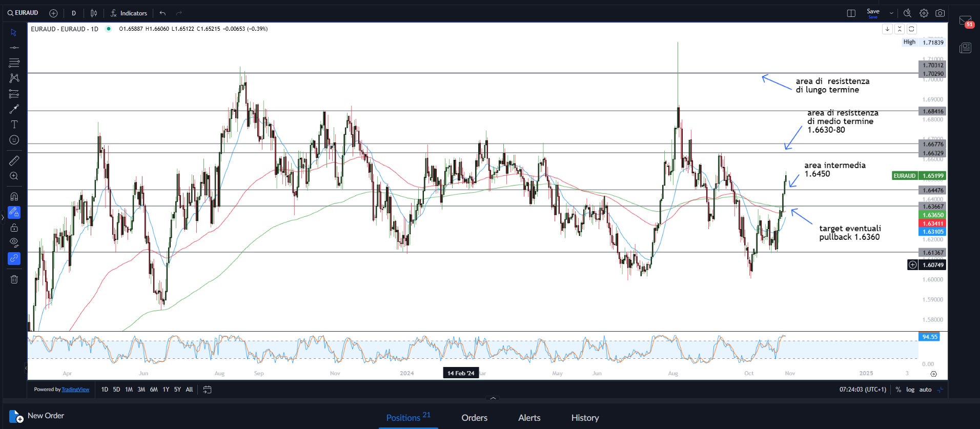This screenshot has width=980, height=429.
Task: Switch to the Positions tab
Action: (x=408, y=417)
